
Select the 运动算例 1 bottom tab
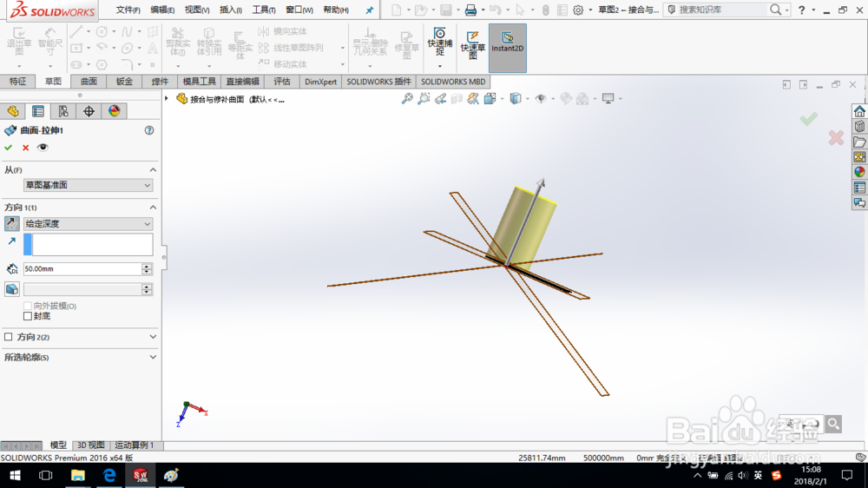click(x=134, y=445)
